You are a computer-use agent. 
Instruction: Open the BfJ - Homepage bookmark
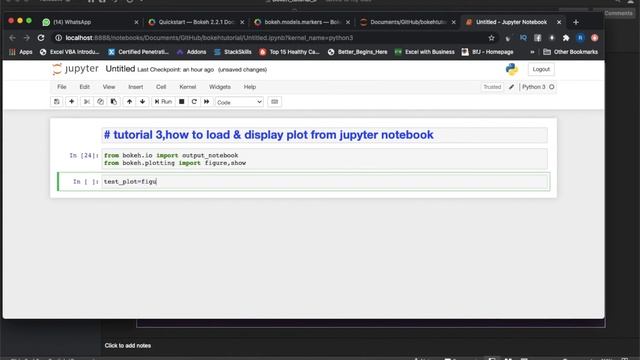coord(487,52)
